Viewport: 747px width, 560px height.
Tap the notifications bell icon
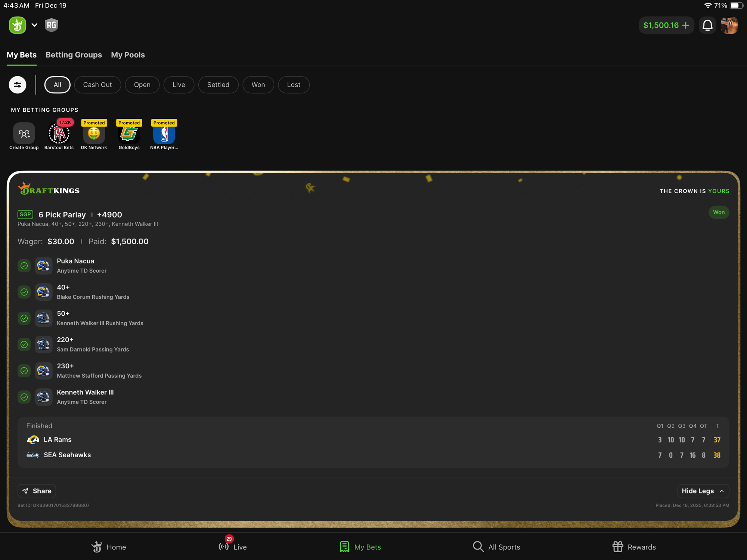click(707, 25)
